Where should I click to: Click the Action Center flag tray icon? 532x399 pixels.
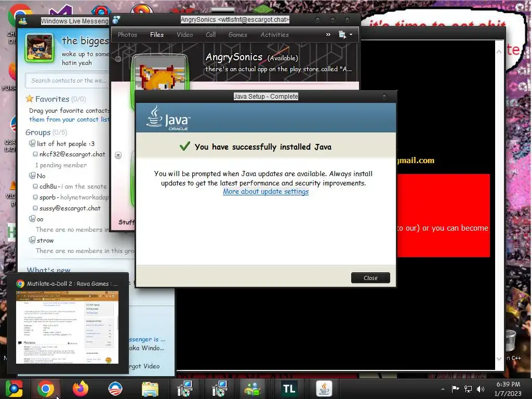[455, 389]
